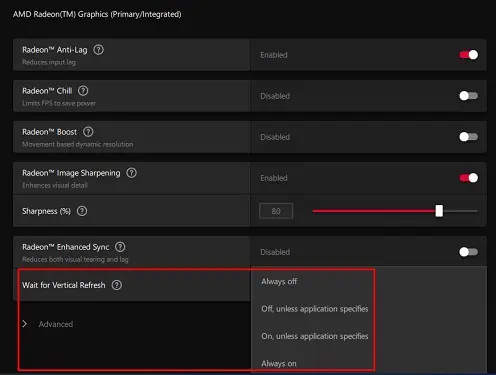This screenshot has width=496, height=375.
Task: Click the Advanced label text
Action: coord(56,324)
